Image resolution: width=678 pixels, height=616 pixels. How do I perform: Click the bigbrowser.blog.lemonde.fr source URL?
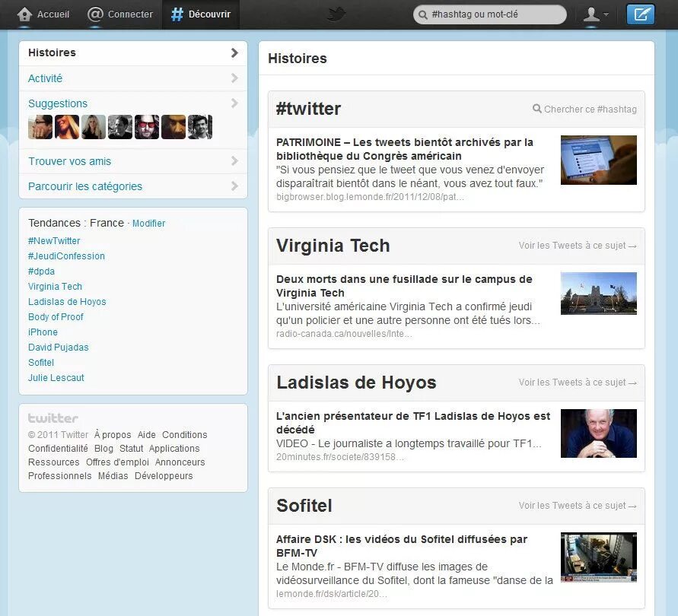(370, 197)
